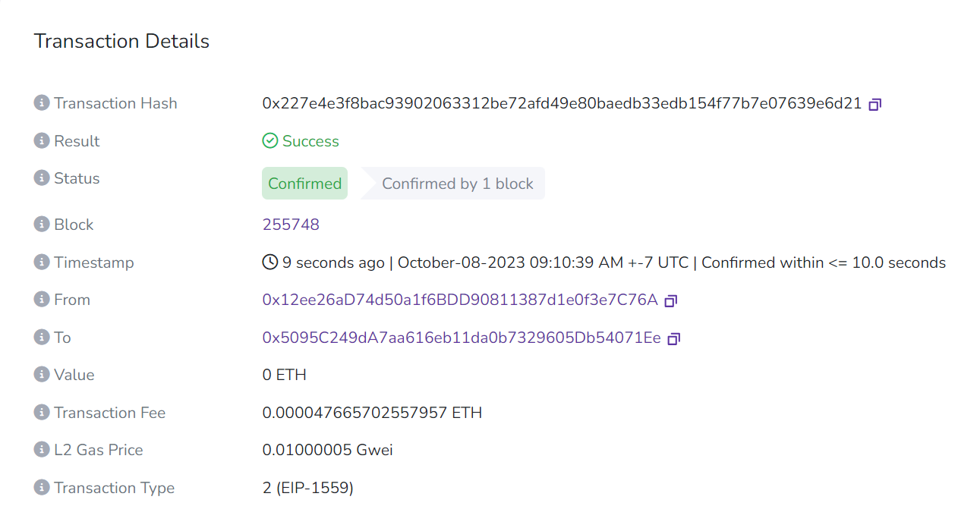Open the Transaction Hash info tooltip icon

pyautogui.click(x=41, y=102)
